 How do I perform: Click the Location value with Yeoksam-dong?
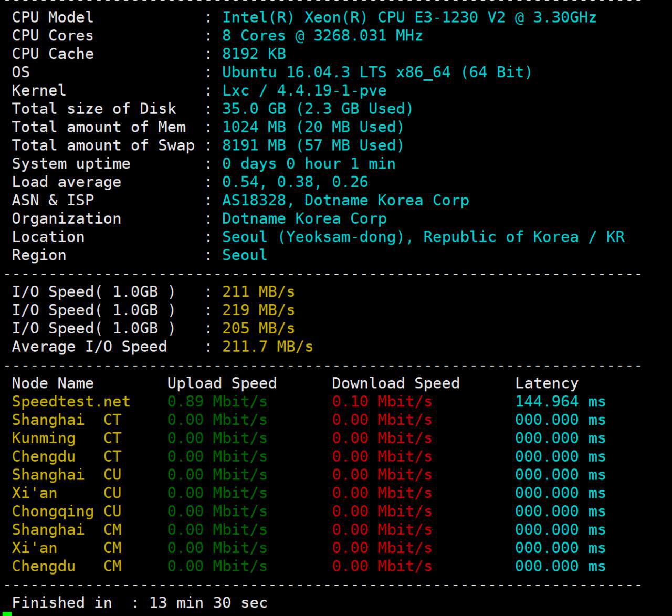(x=423, y=237)
